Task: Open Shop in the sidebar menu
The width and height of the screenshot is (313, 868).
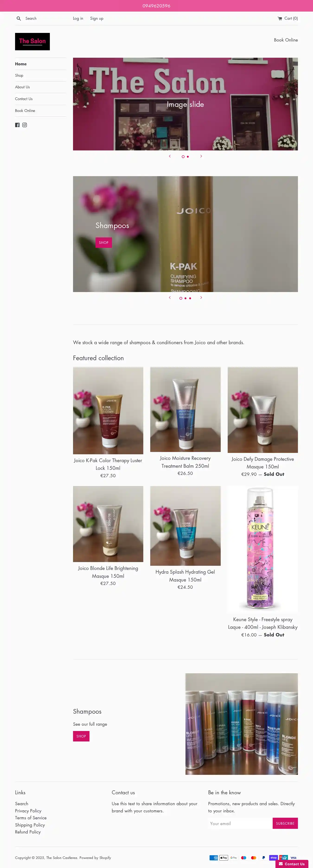Action: 19,76
